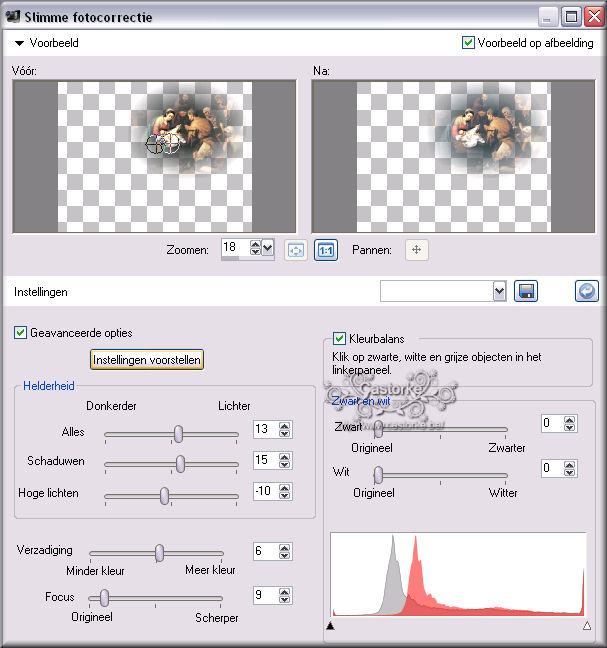Click the Zwart slider handle
The width and height of the screenshot is (607, 648).
pos(378,430)
